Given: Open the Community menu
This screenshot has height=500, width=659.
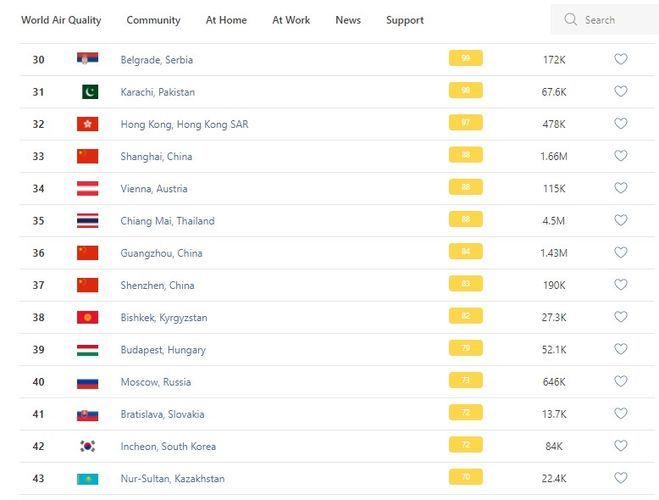Looking at the screenshot, I should click(154, 20).
